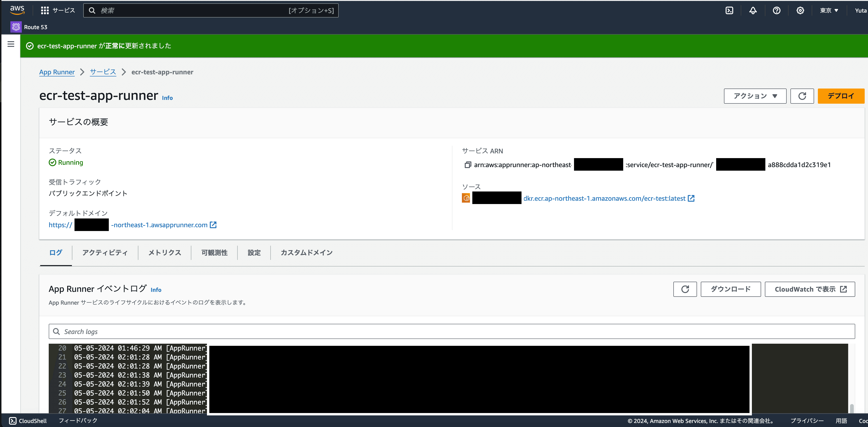Viewport: 868px width, 427px height.
Task: Click the magnifier in Search logs
Action: [57, 332]
